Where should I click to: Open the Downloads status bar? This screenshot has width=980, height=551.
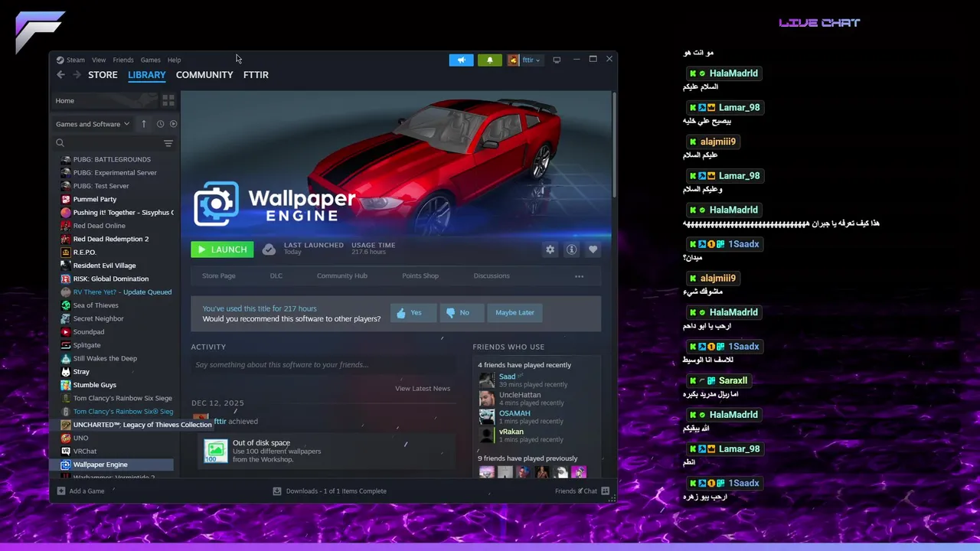pyautogui.click(x=330, y=491)
